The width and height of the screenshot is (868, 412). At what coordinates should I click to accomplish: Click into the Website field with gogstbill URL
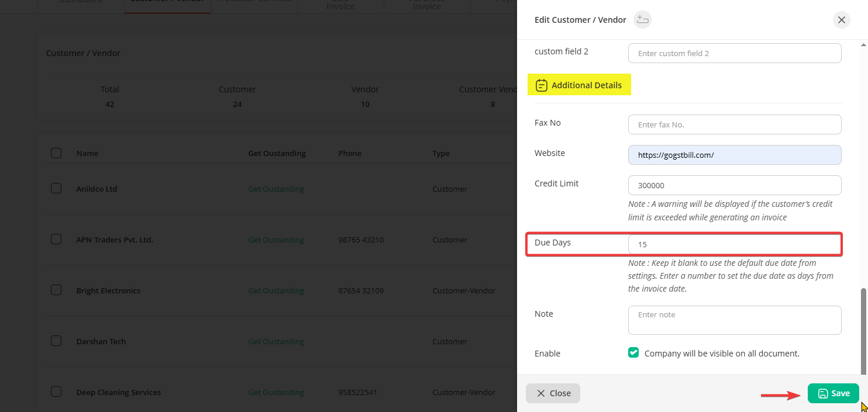(734, 155)
